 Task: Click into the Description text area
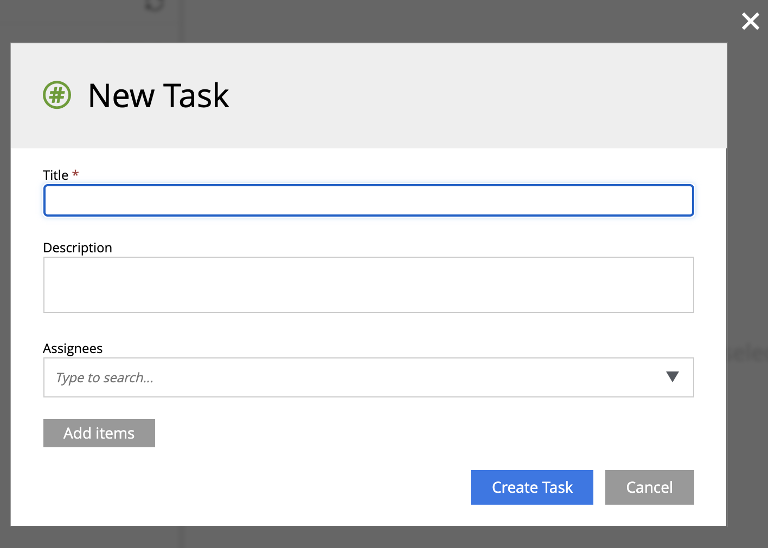368,285
